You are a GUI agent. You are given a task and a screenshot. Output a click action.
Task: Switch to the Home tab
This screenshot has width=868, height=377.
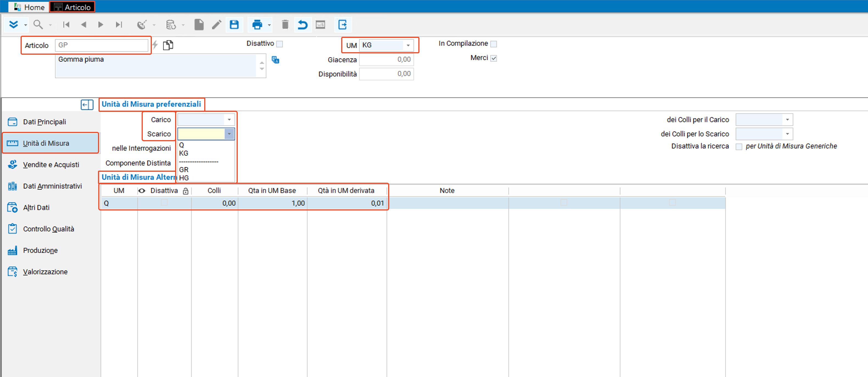pos(29,7)
